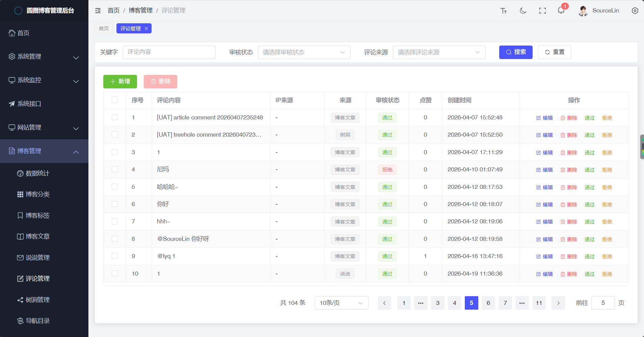Go to next page arrow in pagination
Viewport: 644px width, 337px height.
pos(558,303)
